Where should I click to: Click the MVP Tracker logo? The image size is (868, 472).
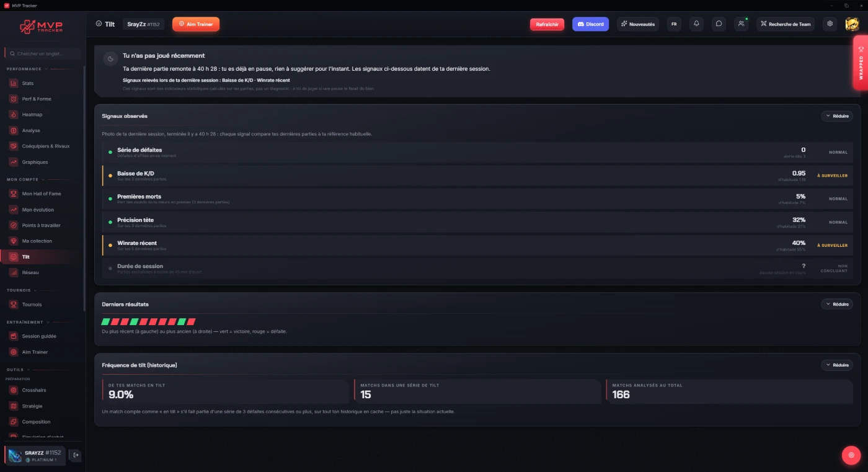pos(41,27)
